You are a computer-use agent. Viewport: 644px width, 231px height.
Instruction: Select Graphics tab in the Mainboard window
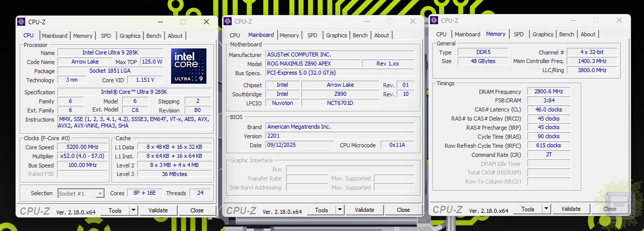336,35
